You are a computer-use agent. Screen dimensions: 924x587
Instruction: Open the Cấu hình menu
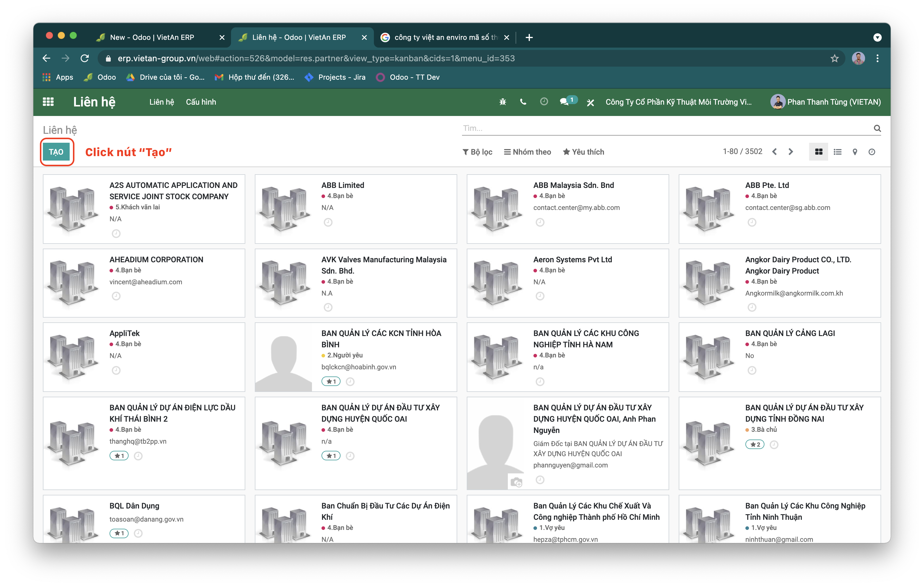(x=201, y=102)
